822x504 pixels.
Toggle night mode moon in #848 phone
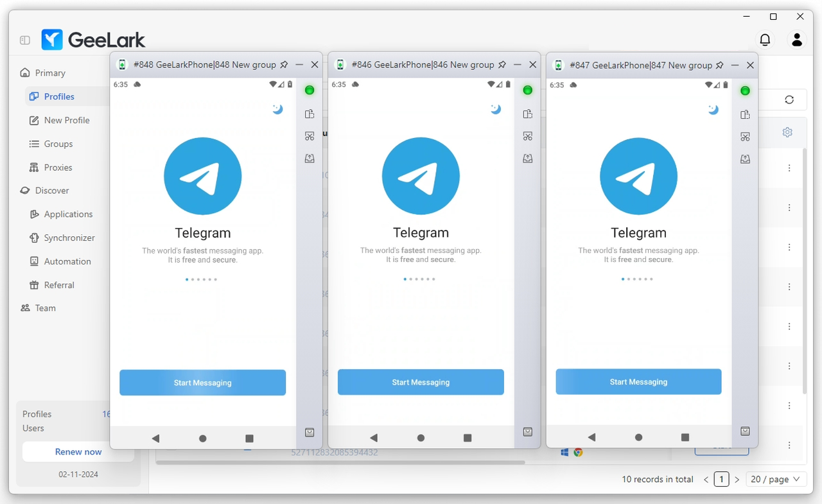click(x=277, y=109)
